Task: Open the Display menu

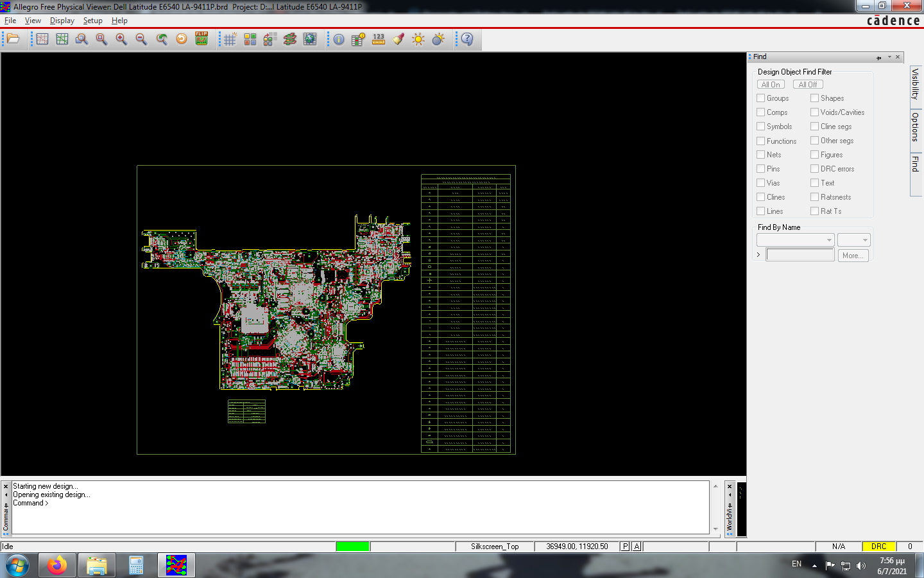Action: pos(62,21)
